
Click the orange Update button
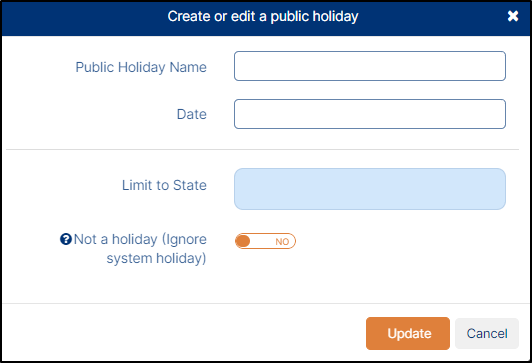[x=408, y=333]
